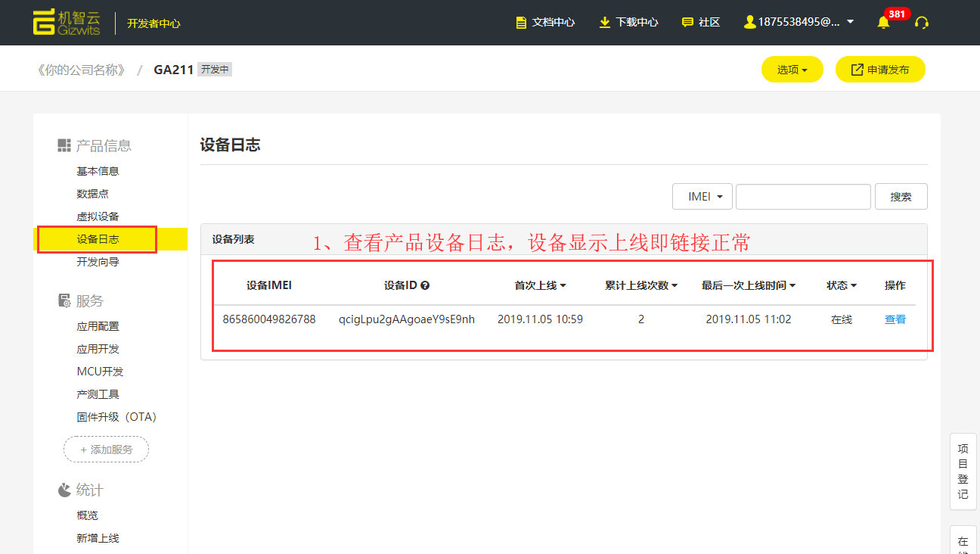
Task: Open 下载中心 download center
Action: [628, 23]
